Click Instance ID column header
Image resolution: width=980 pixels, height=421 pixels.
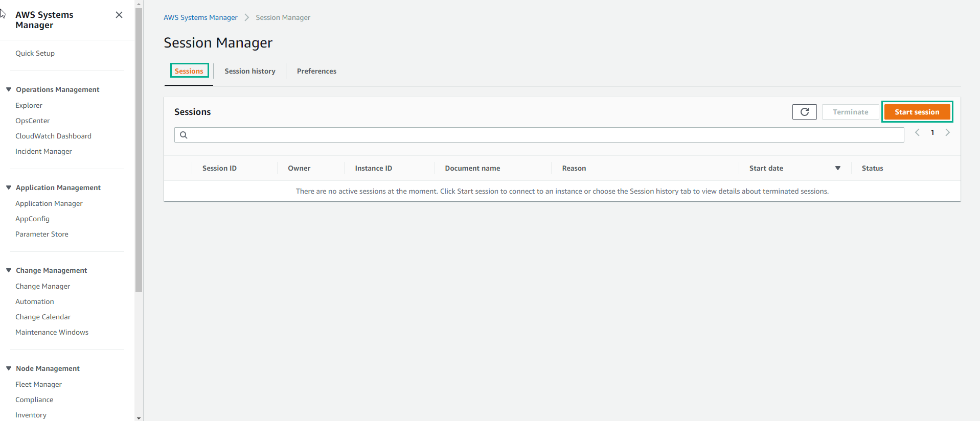coord(374,168)
